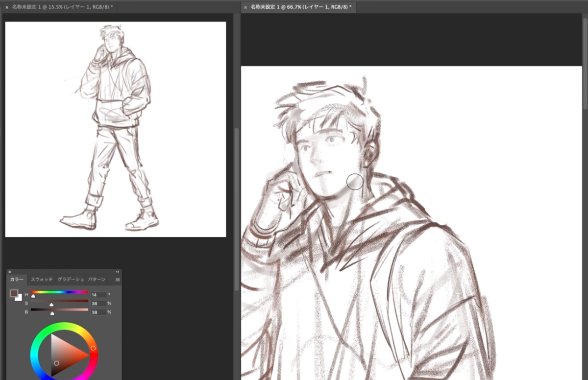This screenshot has width=588, height=380.
Task: Open the Color panel options menu
Action: click(118, 280)
